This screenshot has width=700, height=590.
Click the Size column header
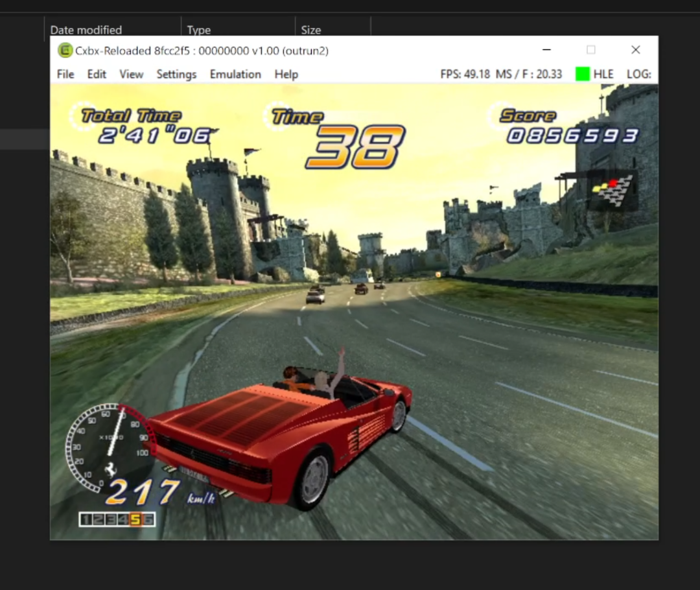(311, 30)
